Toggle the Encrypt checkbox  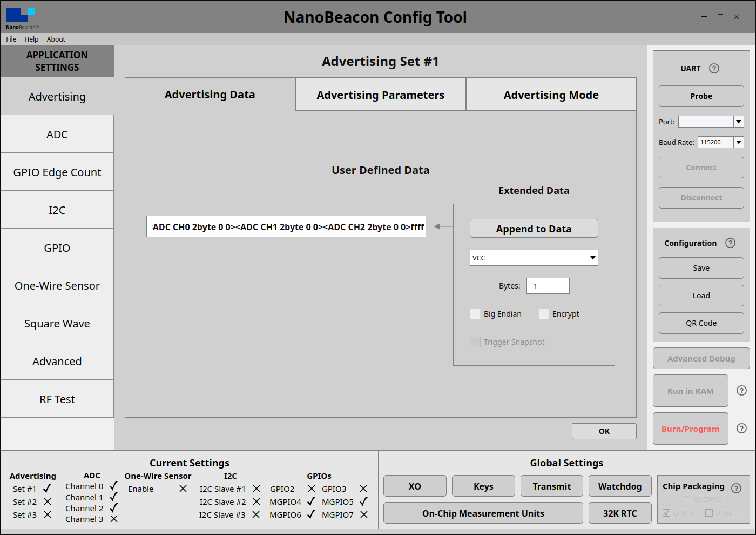coord(544,314)
